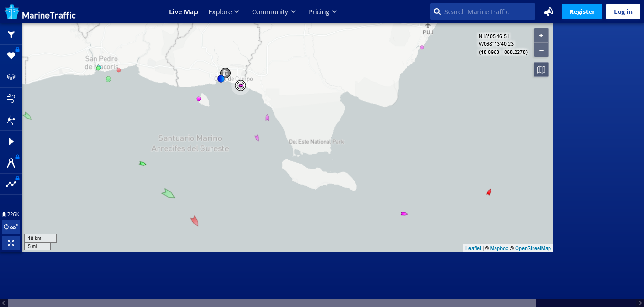This screenshot has height=307, width=644.
Task: Select the locked distance measuring compass tool
Action: [11, 163]
